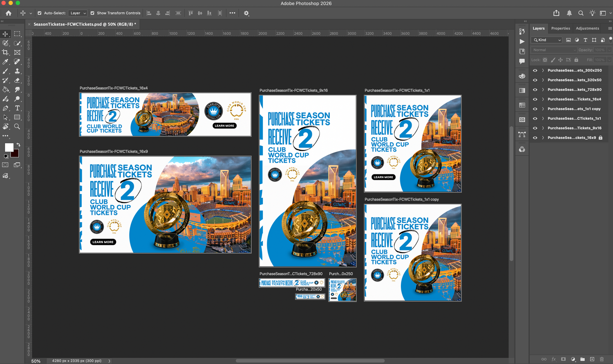Click the layer mask button in Layers footer
The height and width of the screenshot is (364, 613).
tap(563, 359)
